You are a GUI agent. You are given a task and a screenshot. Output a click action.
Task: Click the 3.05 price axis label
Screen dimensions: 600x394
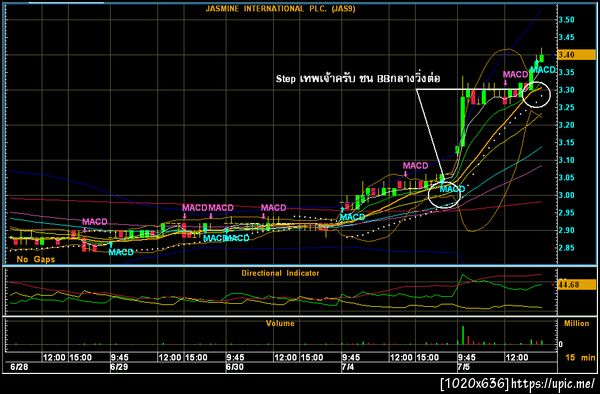[566, 177]
